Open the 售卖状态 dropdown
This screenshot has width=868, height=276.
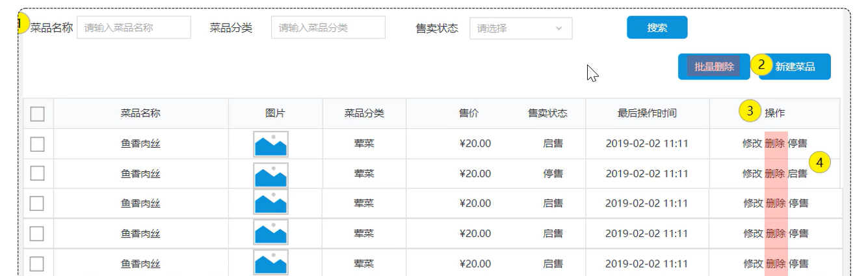point(521,28)
